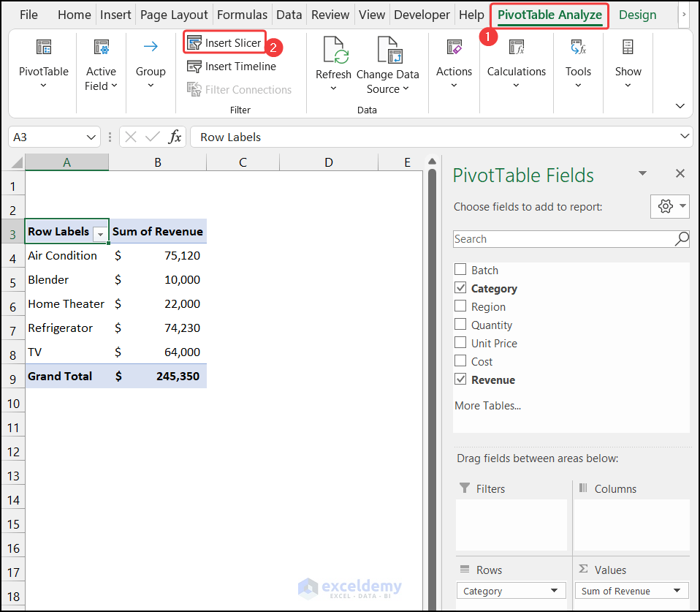700x612 pixels.
Task: Open the File tab
Action: pyautogui.click(x=28, y=15)
